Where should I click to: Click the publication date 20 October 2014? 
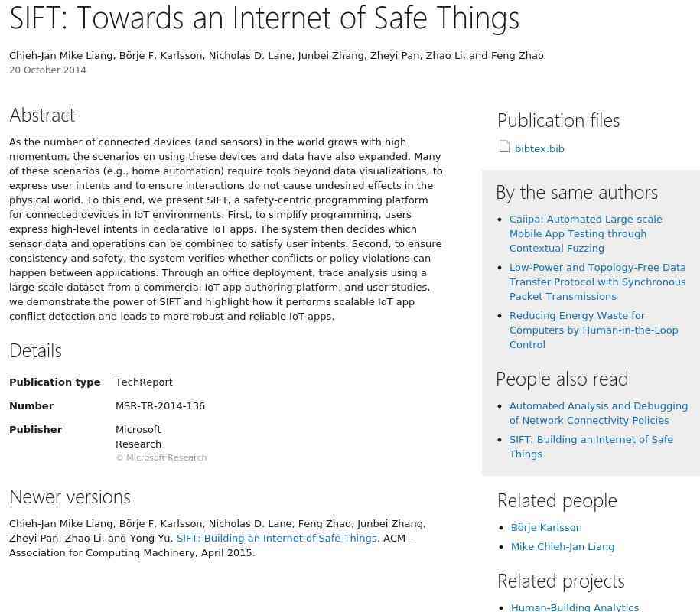pos(47,70)
